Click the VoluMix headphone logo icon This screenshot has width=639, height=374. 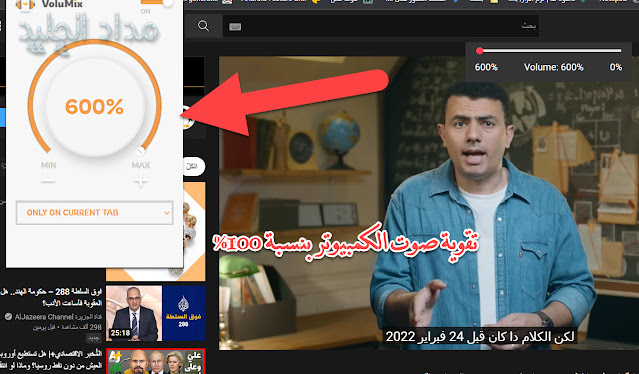coord(25,4)
